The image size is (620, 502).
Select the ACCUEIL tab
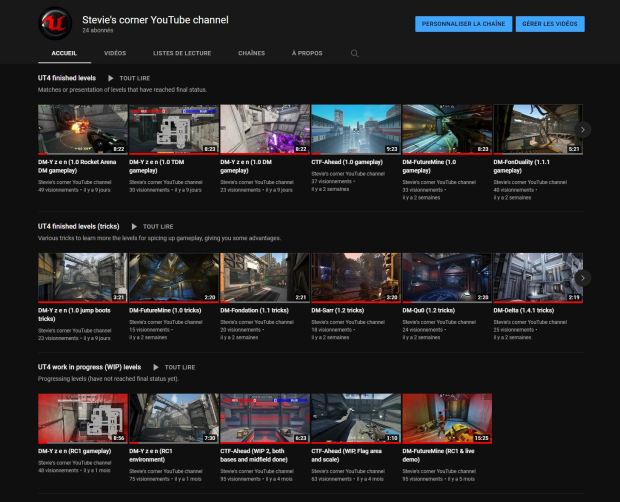point(64,53)
